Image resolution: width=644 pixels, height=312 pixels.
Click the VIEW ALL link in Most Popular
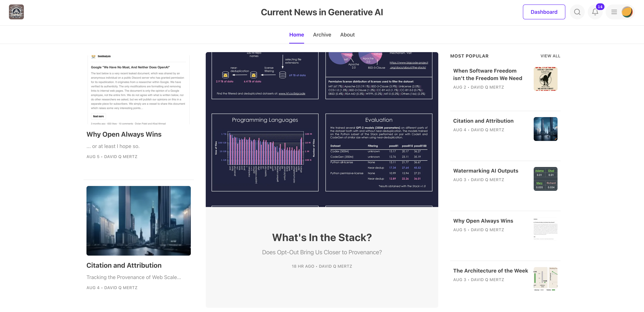pos(550,56)
